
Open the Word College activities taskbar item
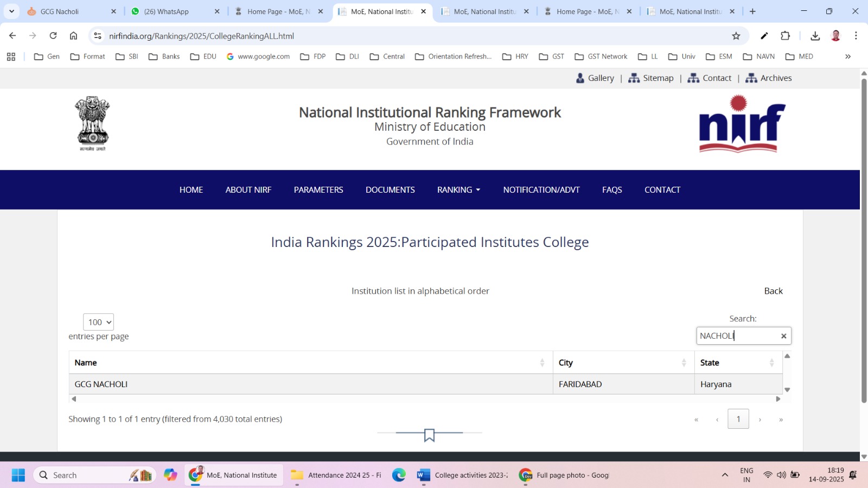click(x=462, y=475)
